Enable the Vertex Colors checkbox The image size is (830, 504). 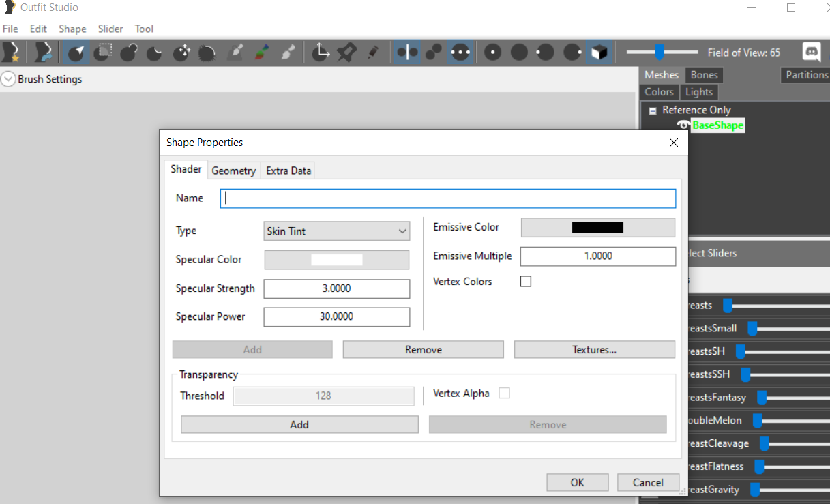(x=526, y=281)
